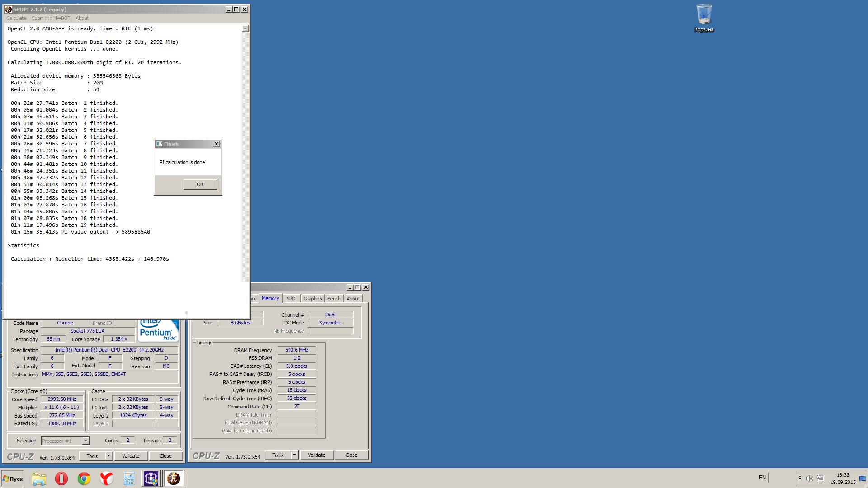Click Level 2 cache value 1024 KBytes

point(133,415)
